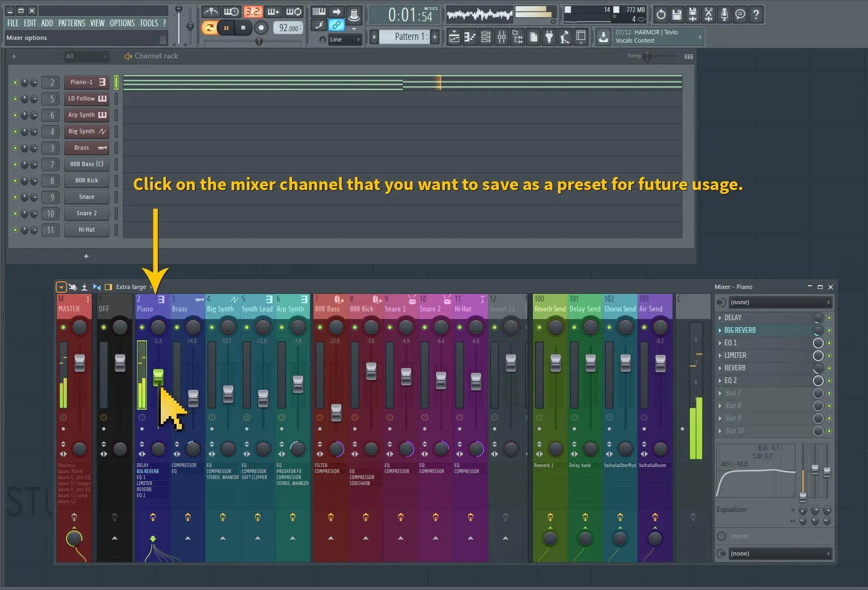
Task: Select the Brass mixer track
Action: click(x=187, y=309)
